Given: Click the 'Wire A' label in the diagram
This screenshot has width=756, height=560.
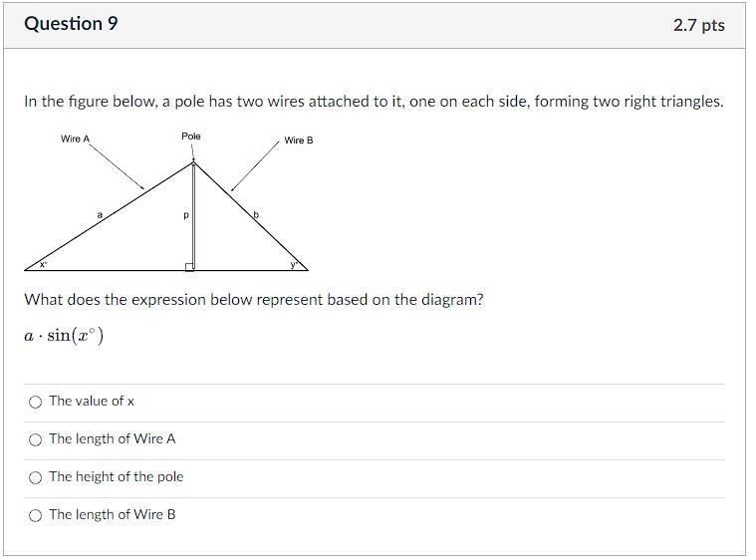Looking at the screenshot, I should 76,139.
